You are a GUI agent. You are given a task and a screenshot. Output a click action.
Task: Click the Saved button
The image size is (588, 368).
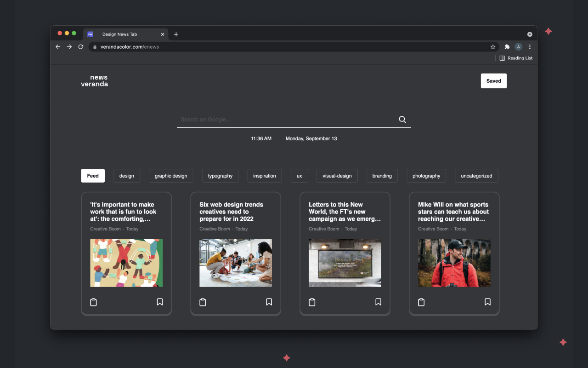[x=493, y=80]
